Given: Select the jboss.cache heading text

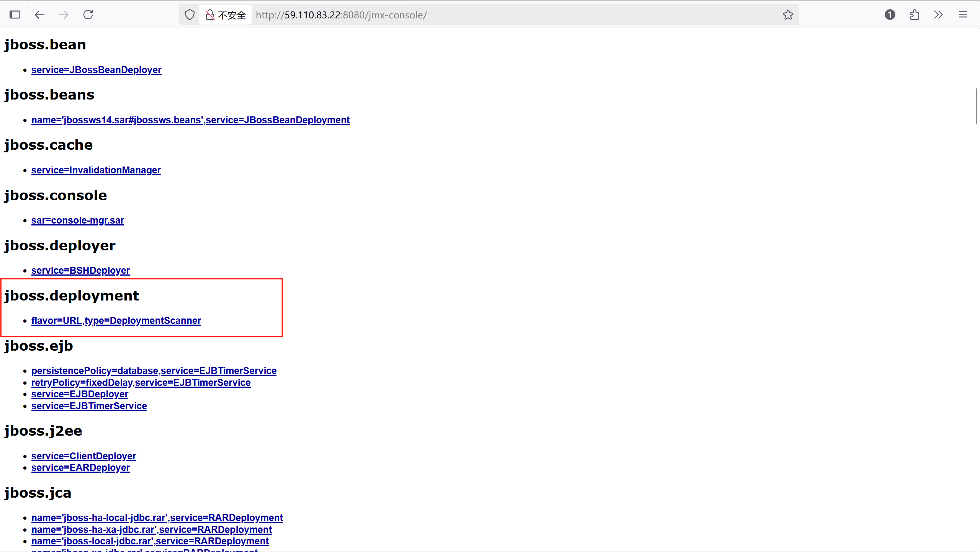Looking at the screenshot, I should [x=49, y=145].
